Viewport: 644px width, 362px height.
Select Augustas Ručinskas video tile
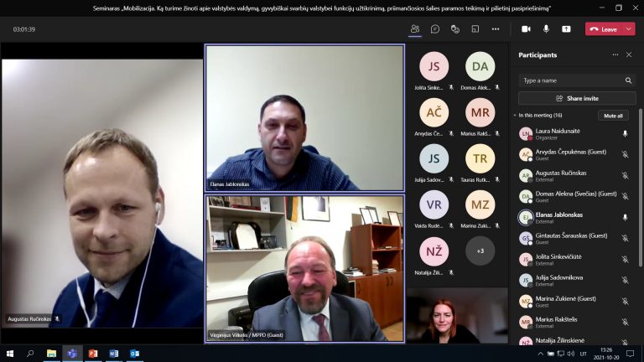click(102, 194)
